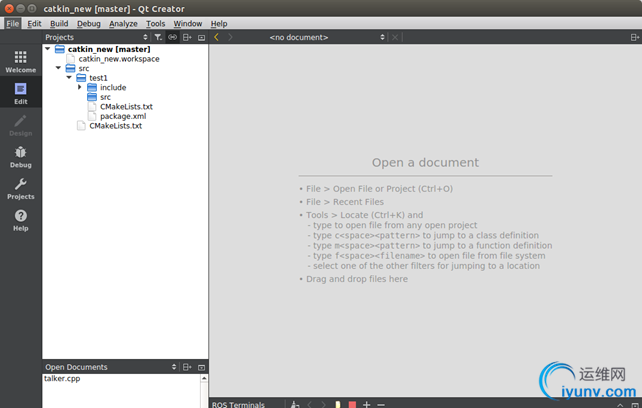Click the broom clear icon in ROS Terminals
Image resolution: width=642 pixels, height=408 pixels.
coord(295,404)
